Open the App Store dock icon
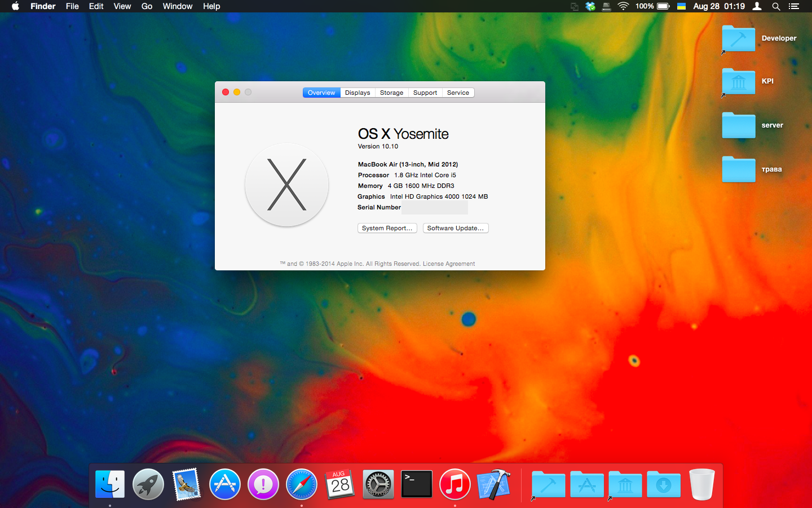 pyautogui.click(x=225, y=484)
